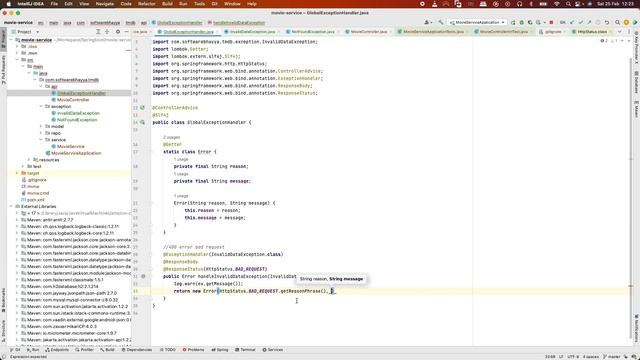Click expand all icon in Project panel

coord(98,32)
